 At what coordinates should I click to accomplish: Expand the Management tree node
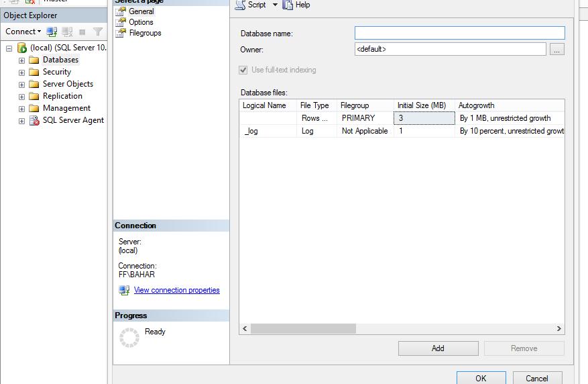(x=21, y=108)
